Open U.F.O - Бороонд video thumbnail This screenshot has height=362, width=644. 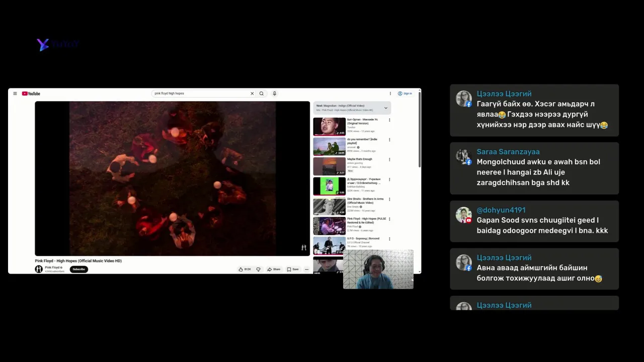(x=330, y=245)
